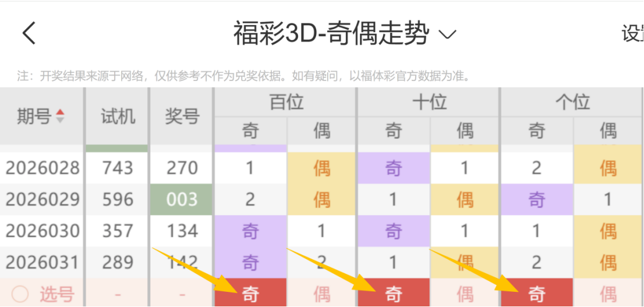644x307 pixels.
Task: Go back using the top-left arrow
Action: (29, 33)
